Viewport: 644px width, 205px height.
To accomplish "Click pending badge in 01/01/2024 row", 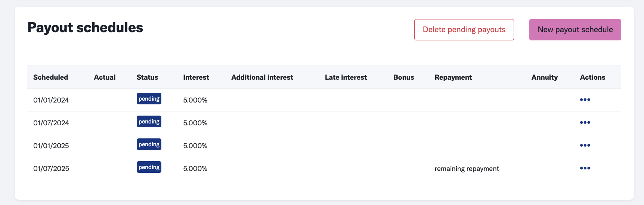I will [149, 99].
